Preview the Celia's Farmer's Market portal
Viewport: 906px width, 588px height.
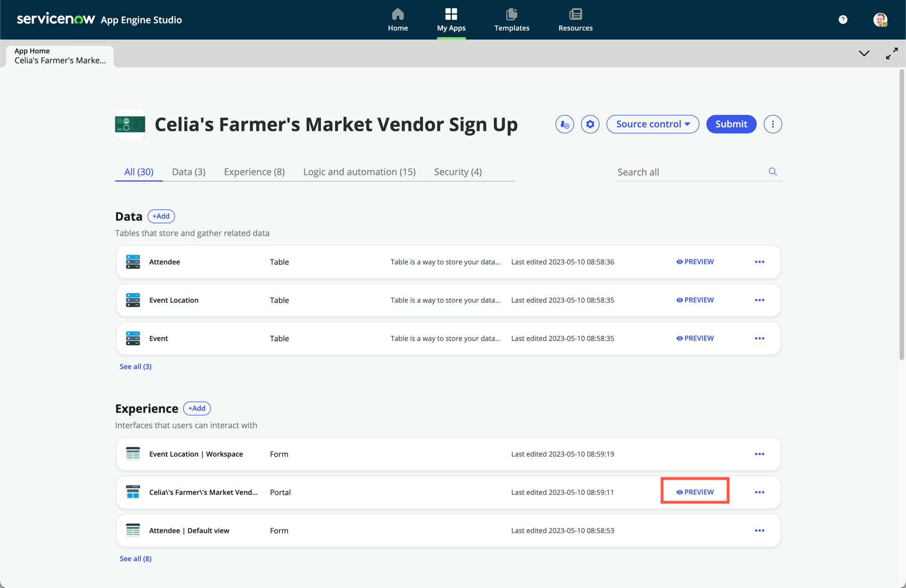(x=695, y=492)
